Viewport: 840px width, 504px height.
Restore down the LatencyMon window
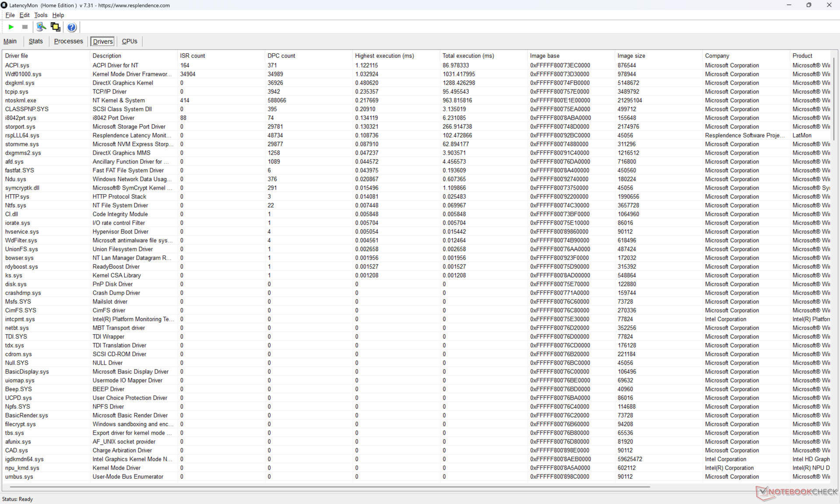(x=808, y=5)
